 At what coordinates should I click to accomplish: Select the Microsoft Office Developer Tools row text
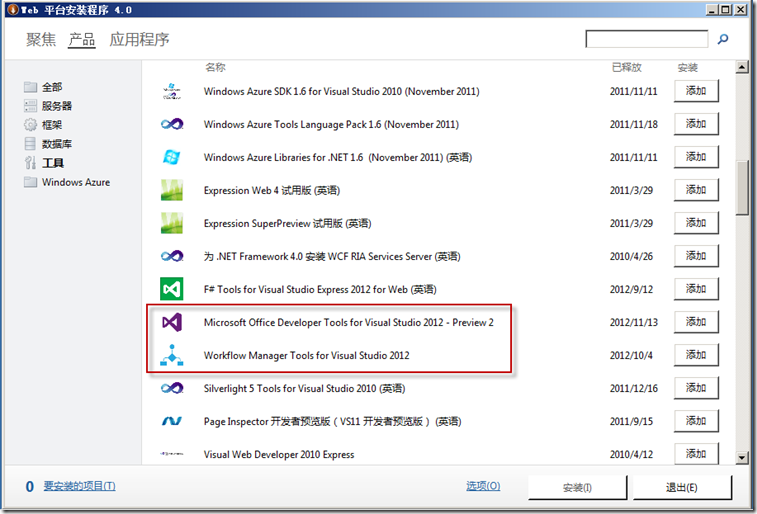(x=349, y=322)
